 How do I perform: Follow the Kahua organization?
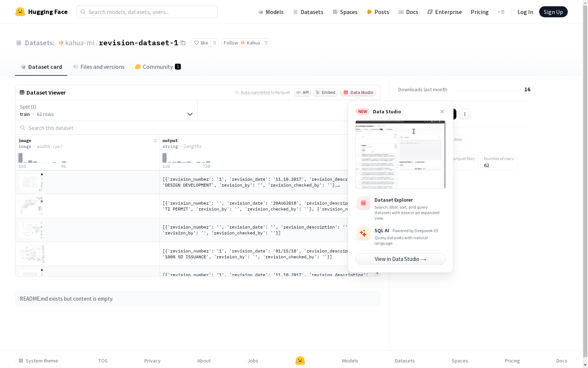242,43
